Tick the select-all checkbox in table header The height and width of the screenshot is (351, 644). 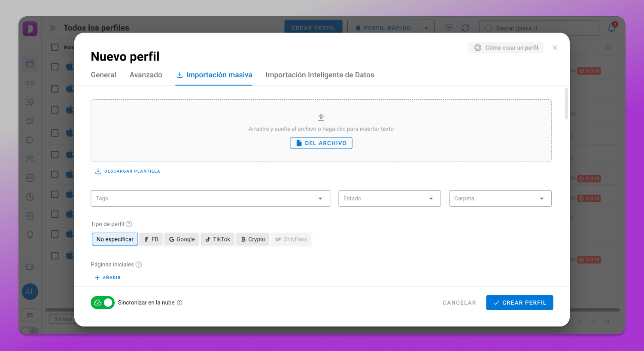point(55,47)
